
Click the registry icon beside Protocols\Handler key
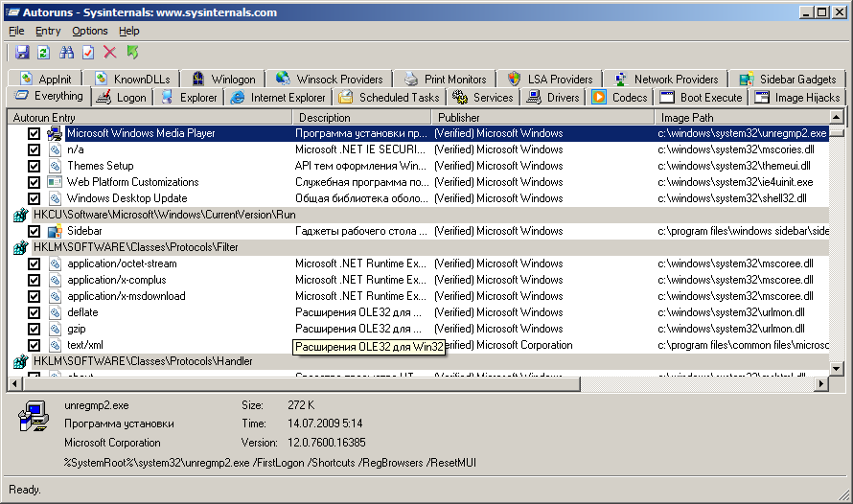(x=21, y=361)
